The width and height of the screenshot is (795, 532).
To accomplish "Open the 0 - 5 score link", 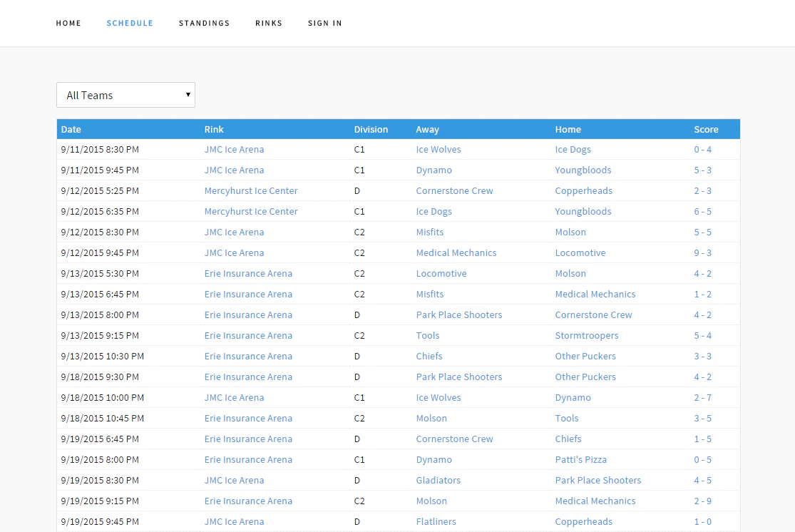I will click(x=703, y=459).
